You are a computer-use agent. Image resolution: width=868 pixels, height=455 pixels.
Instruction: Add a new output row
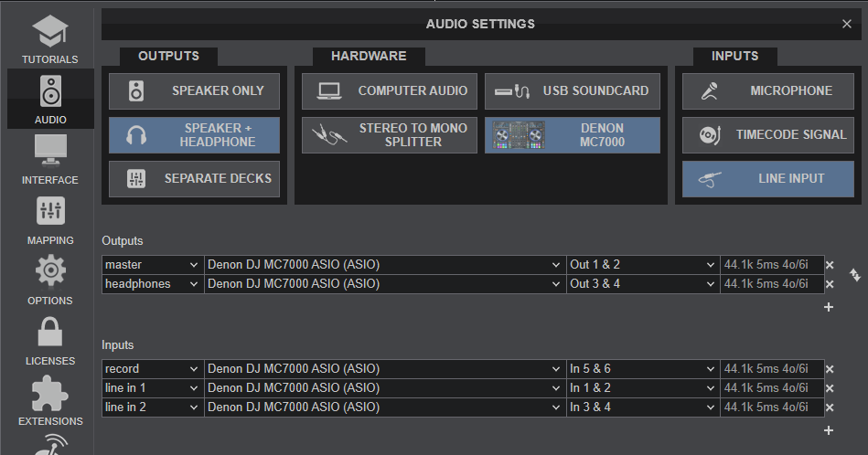(829, 307)
